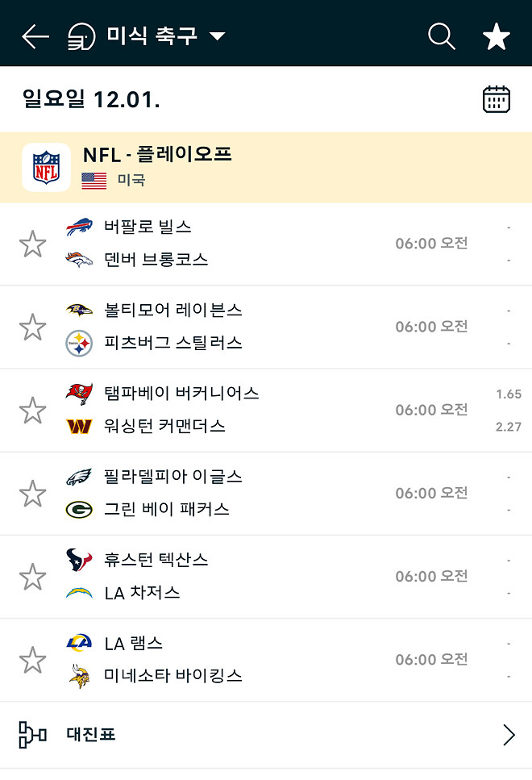Viewport: 532px width, 780px height.
Task: Tap the Washington Commanders logo
Action: pyautogui.click(x=80, y=426)
